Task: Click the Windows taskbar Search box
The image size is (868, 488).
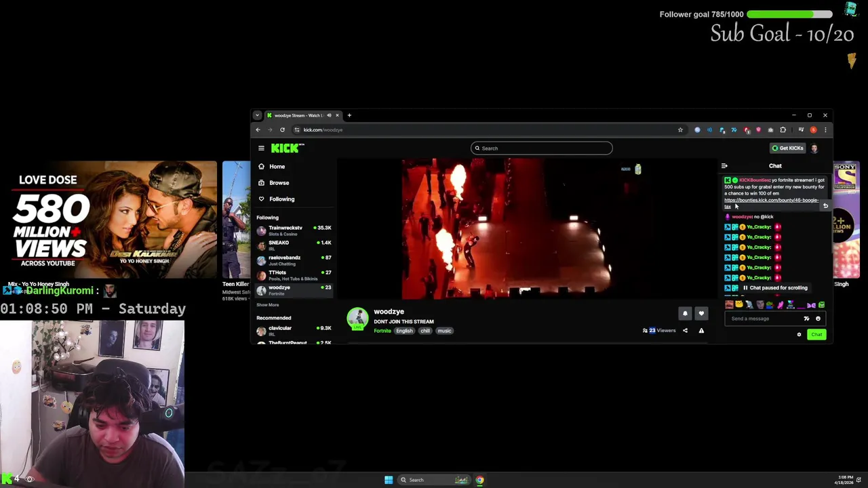Action: coord(434,480)
